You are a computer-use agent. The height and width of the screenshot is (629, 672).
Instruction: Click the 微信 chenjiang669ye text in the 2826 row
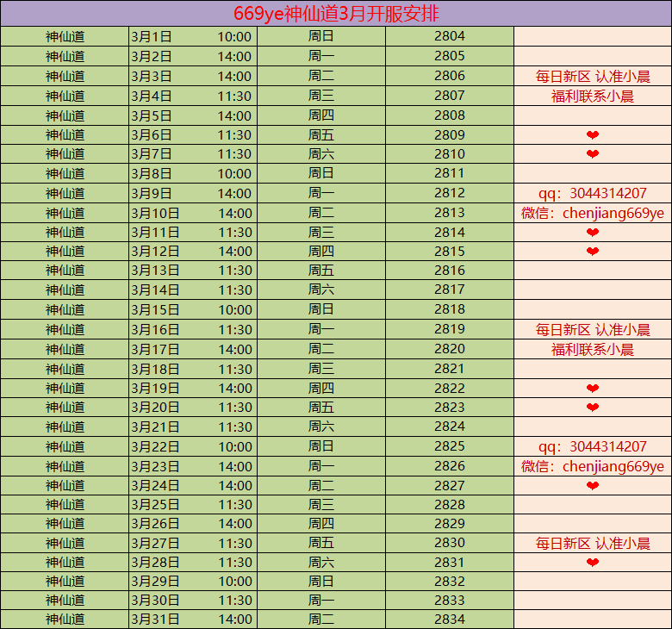pos(593,466)
